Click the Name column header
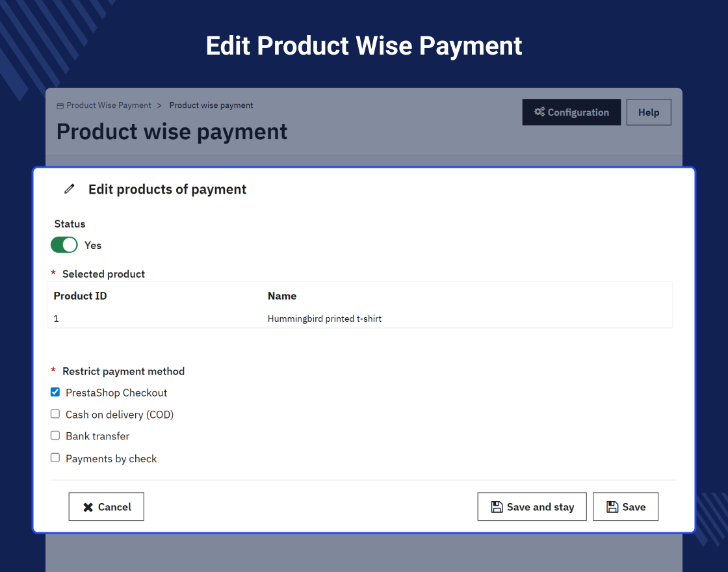The width and height of the screenshot is (728, 572). pos(282,296)
